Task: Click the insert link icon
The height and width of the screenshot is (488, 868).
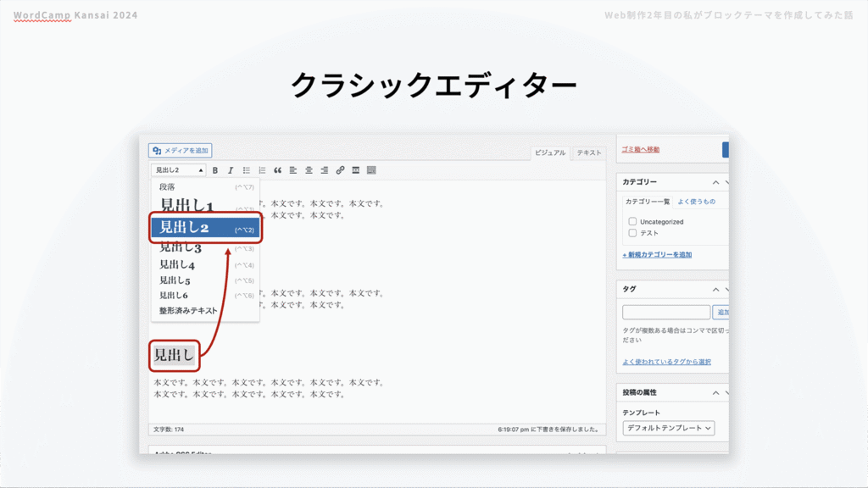Action: pyautogui.click(x=340, y=170)
